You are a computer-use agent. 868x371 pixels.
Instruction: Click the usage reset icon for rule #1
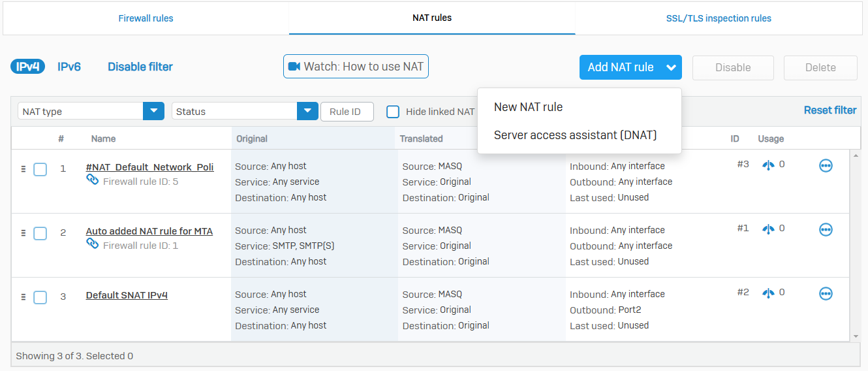point(769,229)
